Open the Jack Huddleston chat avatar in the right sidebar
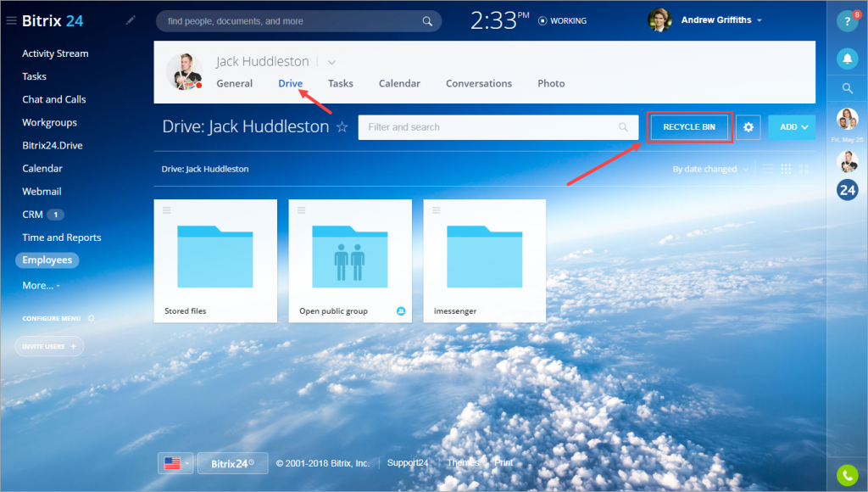 (x=847, y=162)
